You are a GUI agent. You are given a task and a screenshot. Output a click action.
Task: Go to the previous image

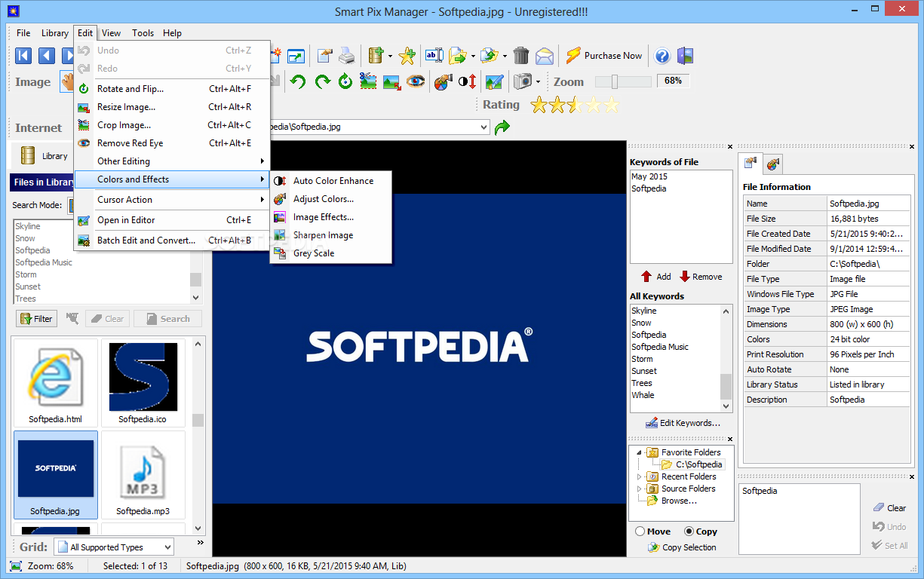47,56
